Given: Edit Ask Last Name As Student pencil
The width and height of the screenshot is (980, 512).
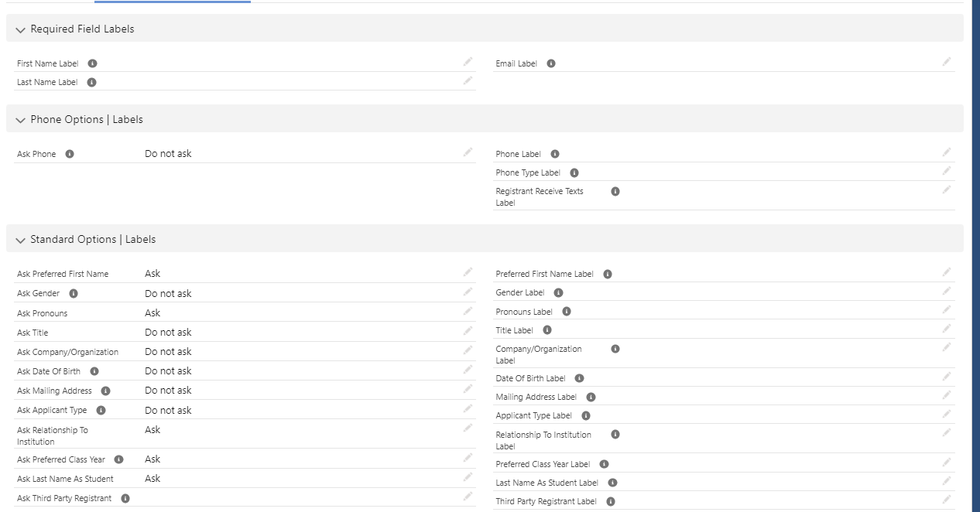Looking at the screenshot, I should point(468,476).
